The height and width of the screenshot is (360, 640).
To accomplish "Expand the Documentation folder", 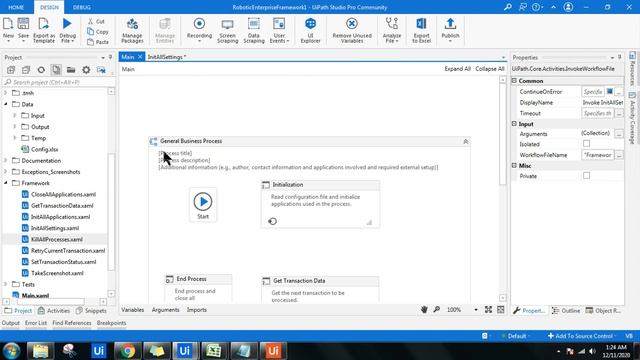I will point(6,160).
